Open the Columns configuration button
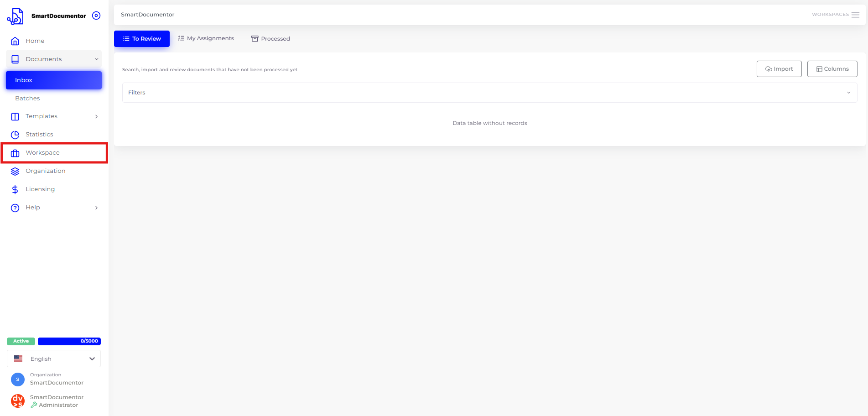Image resolution: width=868 pixels, height=416 pixels. [832, 69]
